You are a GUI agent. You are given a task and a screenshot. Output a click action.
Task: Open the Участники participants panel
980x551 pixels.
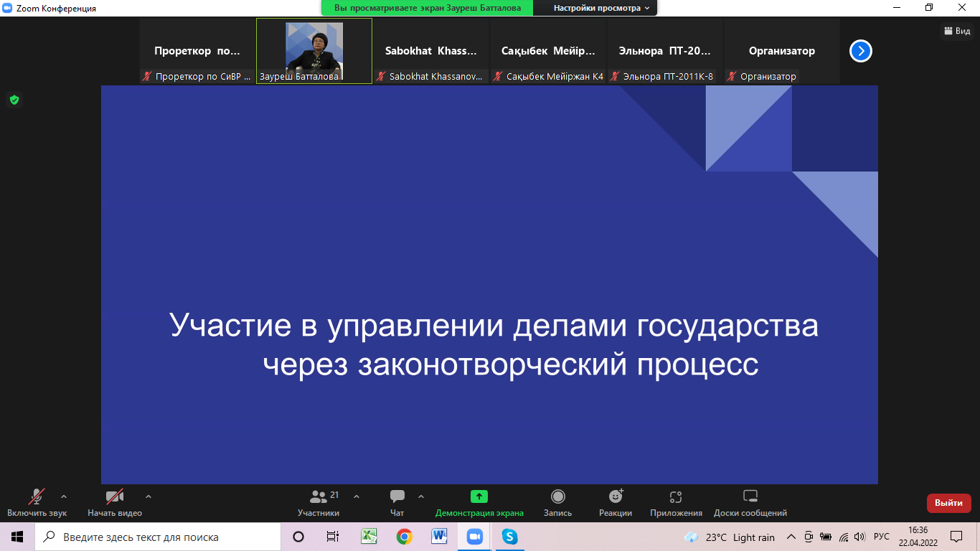tap(319, 503)
